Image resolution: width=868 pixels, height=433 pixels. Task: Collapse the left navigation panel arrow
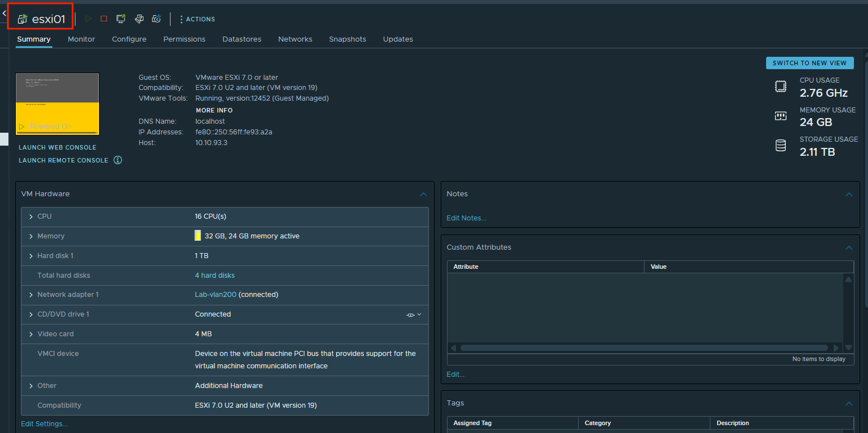coord(4,12)
